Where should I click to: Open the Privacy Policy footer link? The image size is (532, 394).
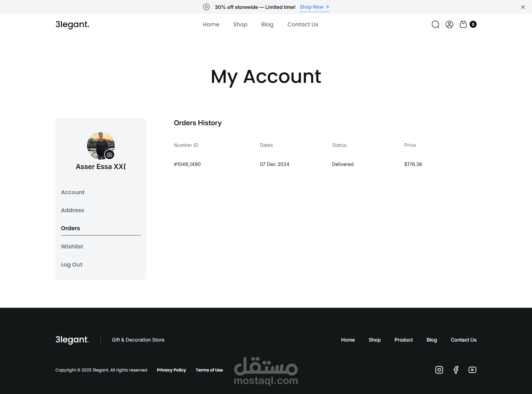(171, 370)
